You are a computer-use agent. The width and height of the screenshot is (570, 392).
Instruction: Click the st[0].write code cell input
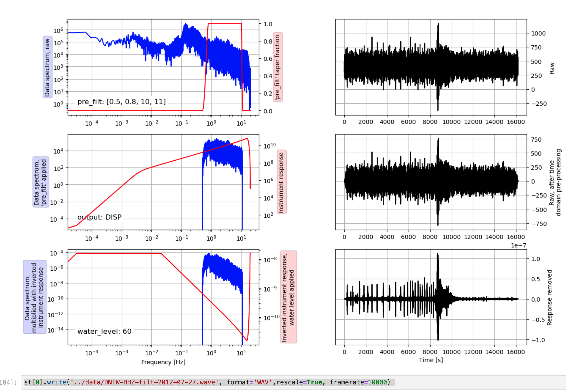pyautogui.click(x=293, y=382)
